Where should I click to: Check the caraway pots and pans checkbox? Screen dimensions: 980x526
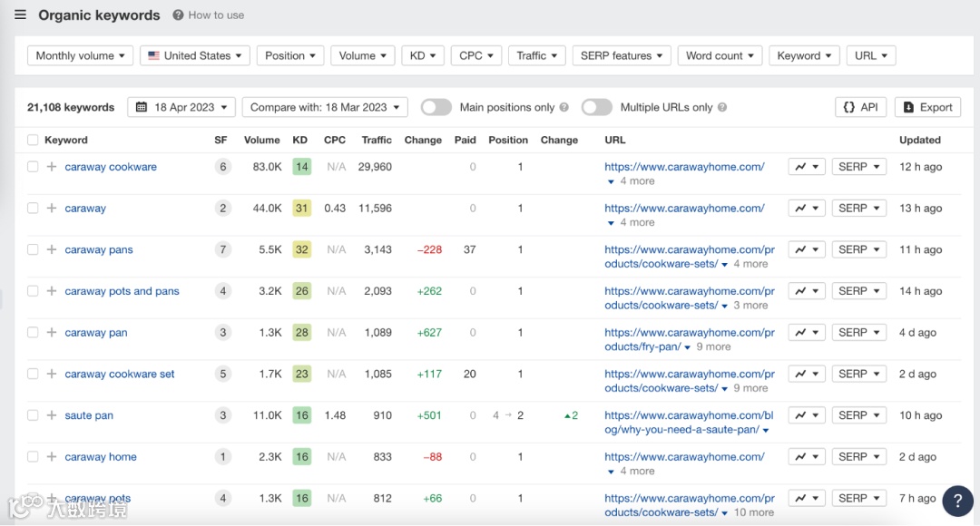point(33,291)
